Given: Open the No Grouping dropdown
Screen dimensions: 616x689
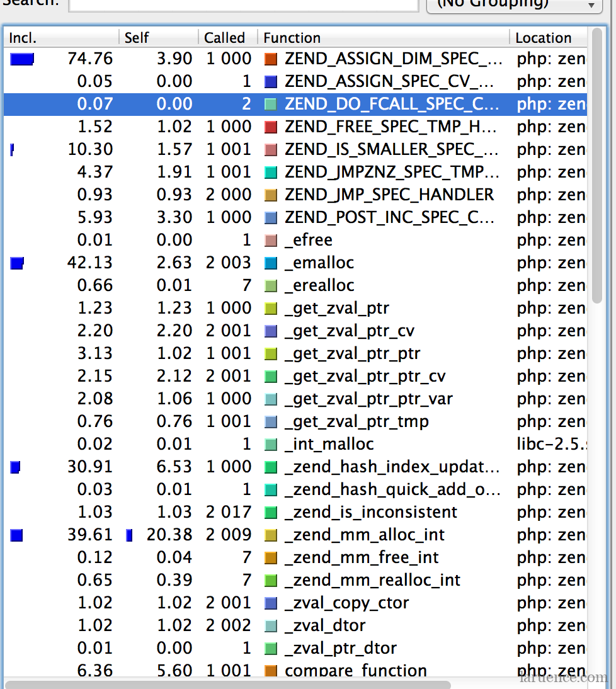Looking at the screenshot, I should pos(513,5).
